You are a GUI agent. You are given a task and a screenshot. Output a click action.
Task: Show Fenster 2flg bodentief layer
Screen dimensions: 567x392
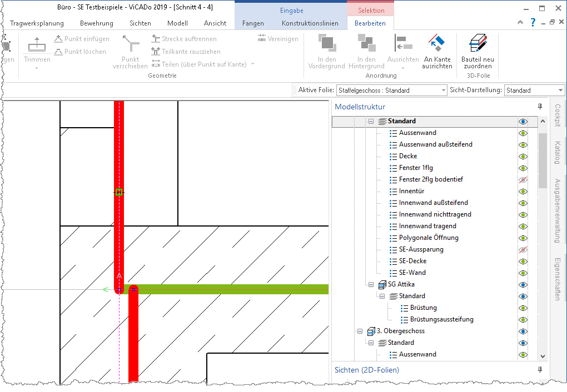click(x=523, y=179)
